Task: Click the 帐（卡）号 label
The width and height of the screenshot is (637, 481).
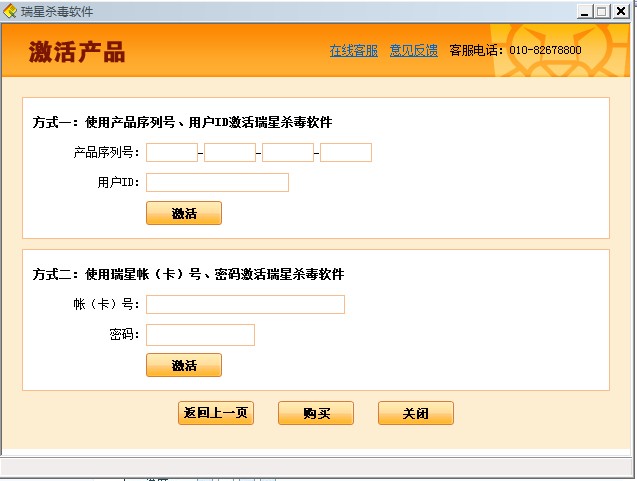Action: pos(106,304)
